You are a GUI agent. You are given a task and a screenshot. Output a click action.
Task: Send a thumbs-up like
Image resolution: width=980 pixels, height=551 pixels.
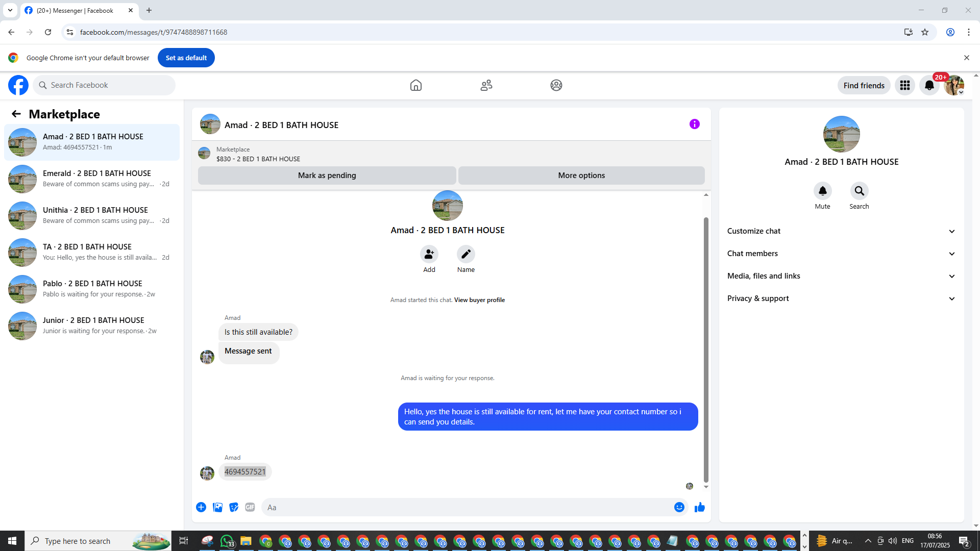pos(700,507)
